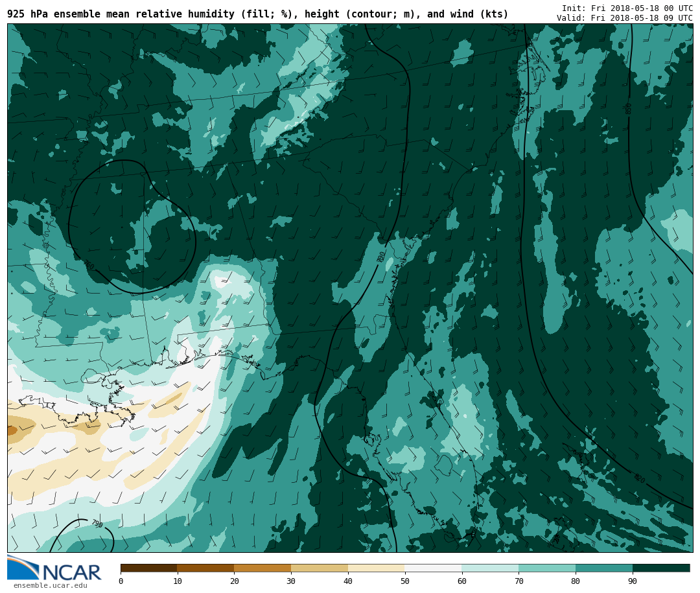Click the 70-80 light teal colorbar segment
700x593 pixels.
point(547,568)
